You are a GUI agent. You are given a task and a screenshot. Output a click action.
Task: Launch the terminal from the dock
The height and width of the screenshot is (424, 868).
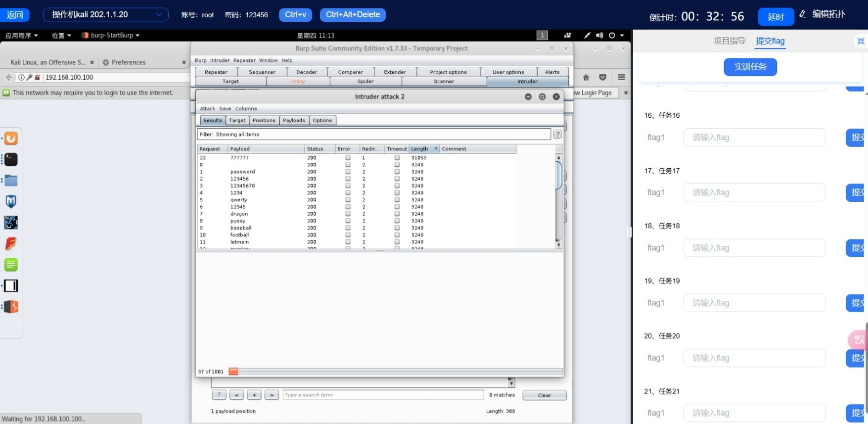(x=11, y=159)
